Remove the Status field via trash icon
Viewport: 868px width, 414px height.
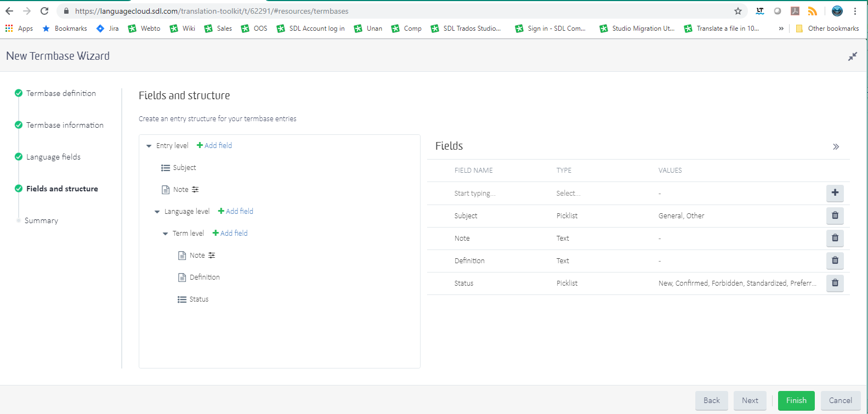pos(835,283)
